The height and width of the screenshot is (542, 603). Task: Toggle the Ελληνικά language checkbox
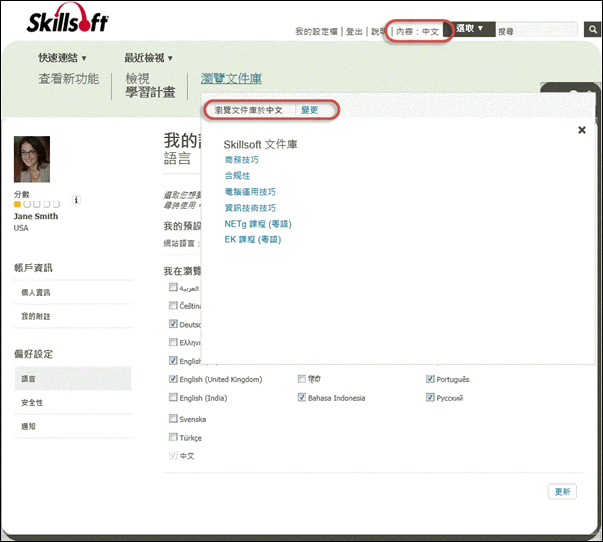tap(173, 342)
